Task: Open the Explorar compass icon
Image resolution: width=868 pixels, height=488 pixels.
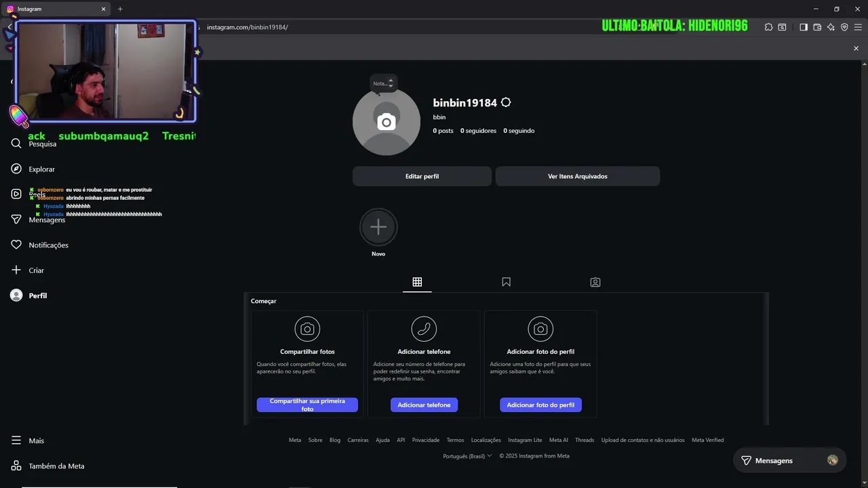Action: tap(16, 169)
